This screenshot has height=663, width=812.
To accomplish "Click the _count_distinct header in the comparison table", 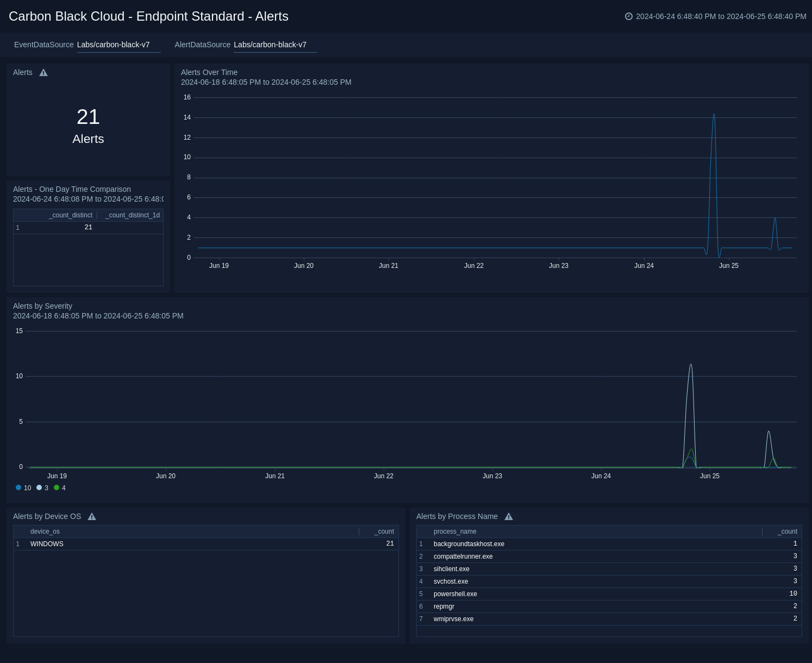I will pyautogui.click(x=71, y=215).
